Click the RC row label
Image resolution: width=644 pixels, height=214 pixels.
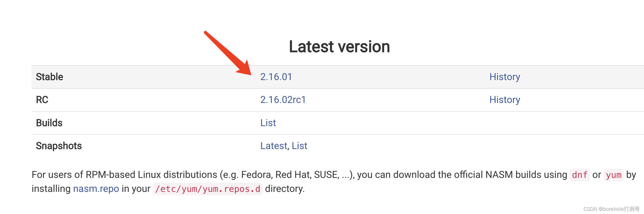(42, 100)
